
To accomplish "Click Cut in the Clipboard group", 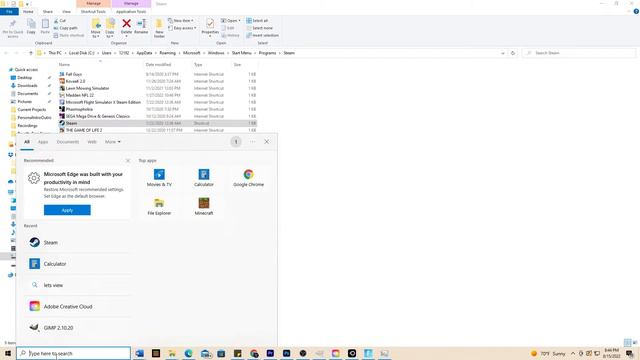I will 60,20.
